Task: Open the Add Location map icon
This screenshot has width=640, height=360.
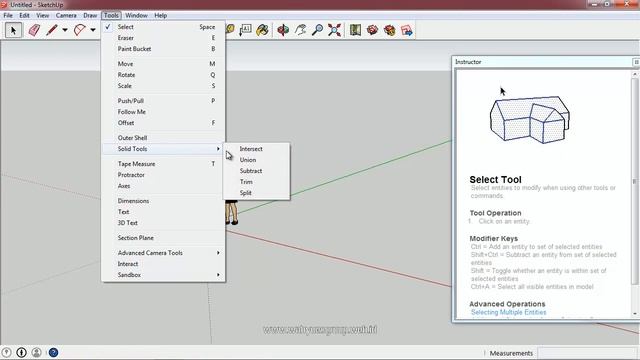Action: click(355, 30)
